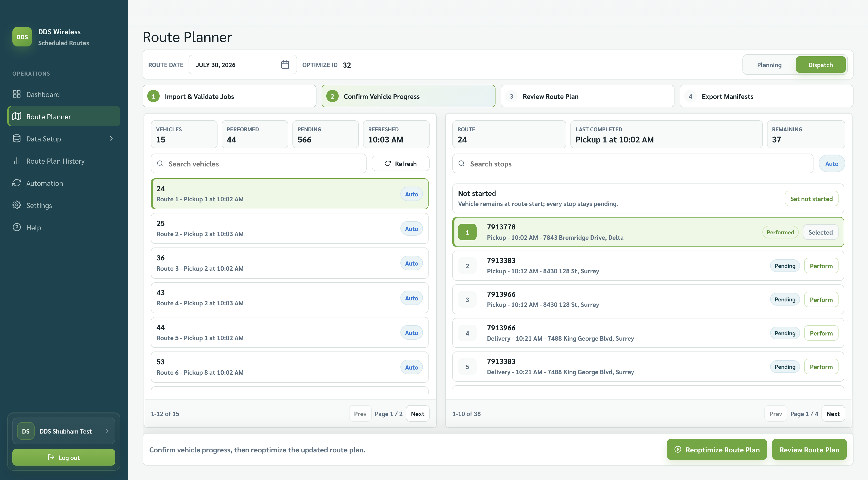Screen dimensions: 868x480
Task: Click Set not started button
Action: (811, 199)
